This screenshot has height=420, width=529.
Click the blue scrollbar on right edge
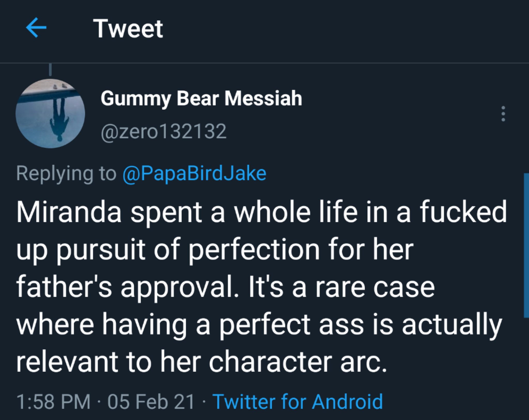[x=526, y=245]
